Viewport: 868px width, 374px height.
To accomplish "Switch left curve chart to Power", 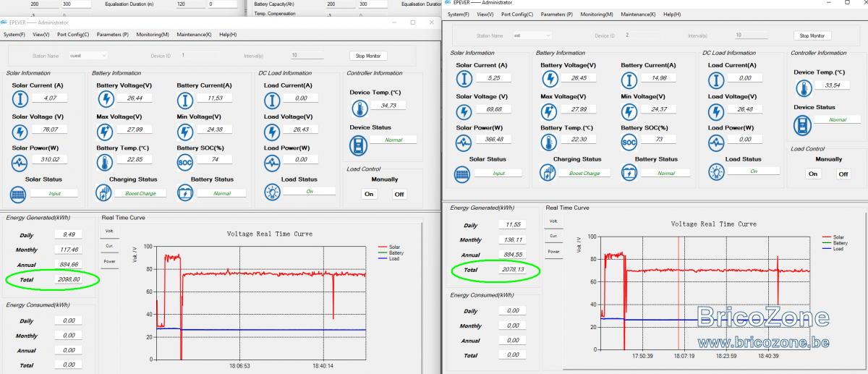I will [109, 261].
